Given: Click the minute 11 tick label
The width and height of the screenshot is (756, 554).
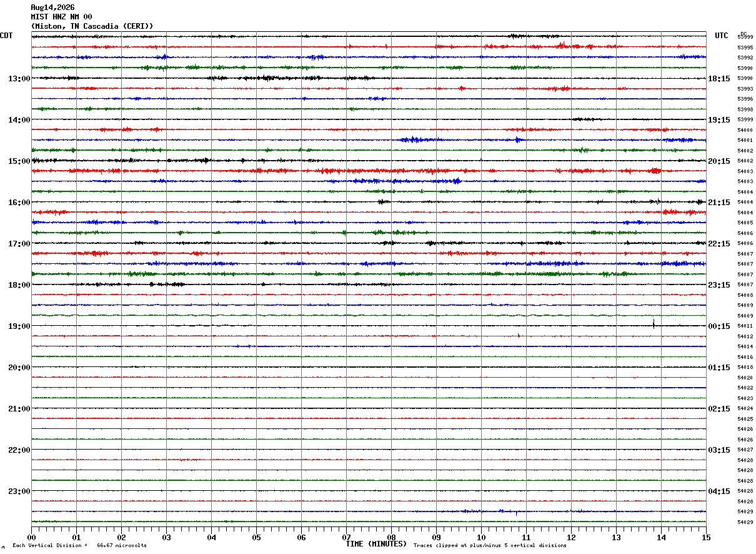Looking at the screenshot, I should pos(526,537).
